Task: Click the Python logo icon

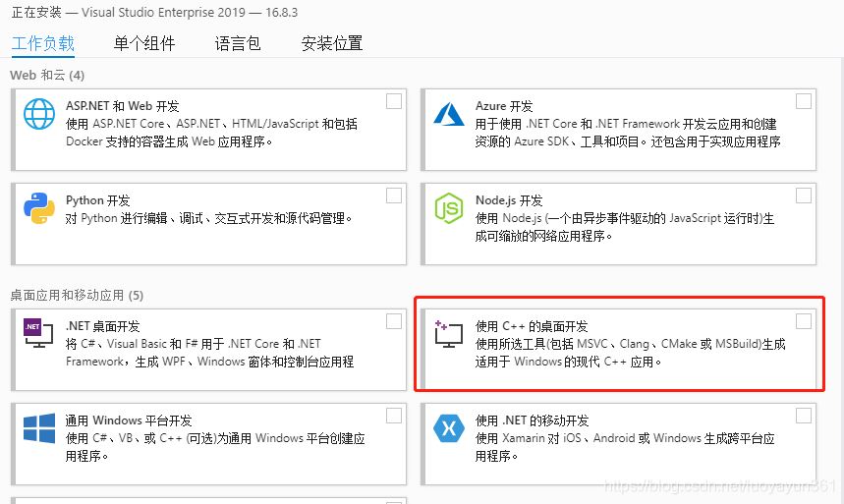Action: (39, 208)
